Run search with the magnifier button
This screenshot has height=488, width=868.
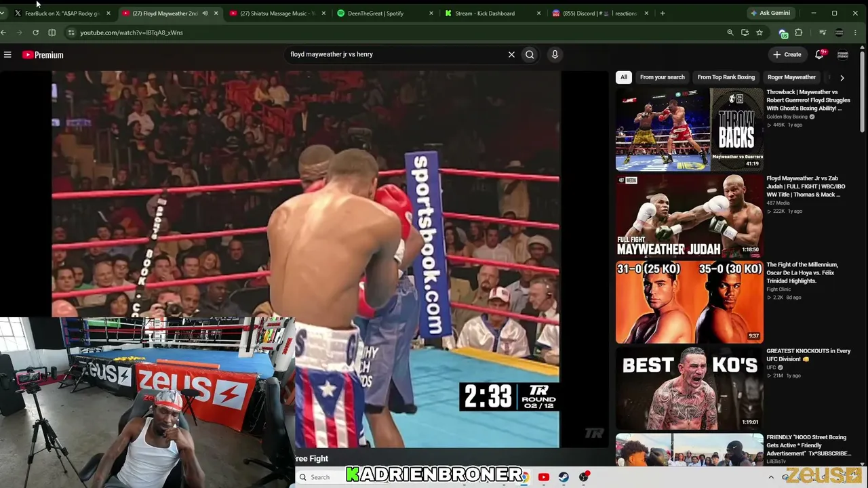[530, 54]
